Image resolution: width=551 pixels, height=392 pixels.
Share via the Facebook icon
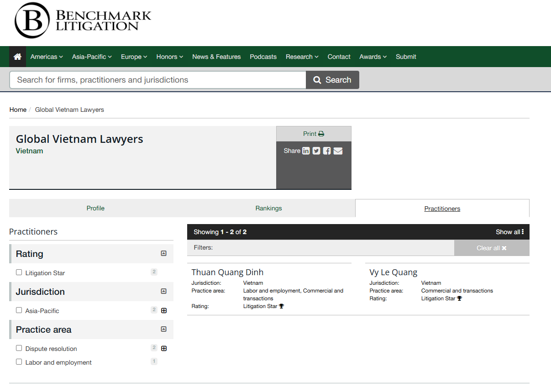click(327, 151)
